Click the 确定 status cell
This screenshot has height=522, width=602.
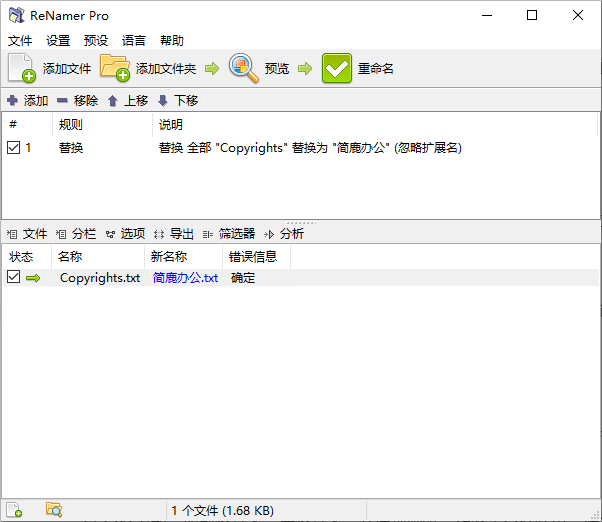[x=243, y=278]
